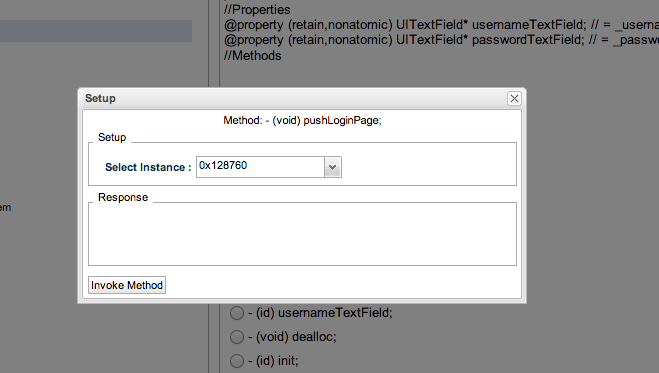The width and height of the screenshot is (659, 373).
Task: Click the partially visible 'em' sidebar item
Action: 5,208
